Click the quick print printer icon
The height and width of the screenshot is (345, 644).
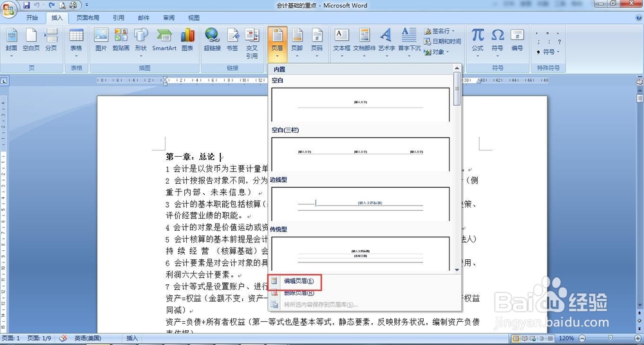(x=73, y=5)
